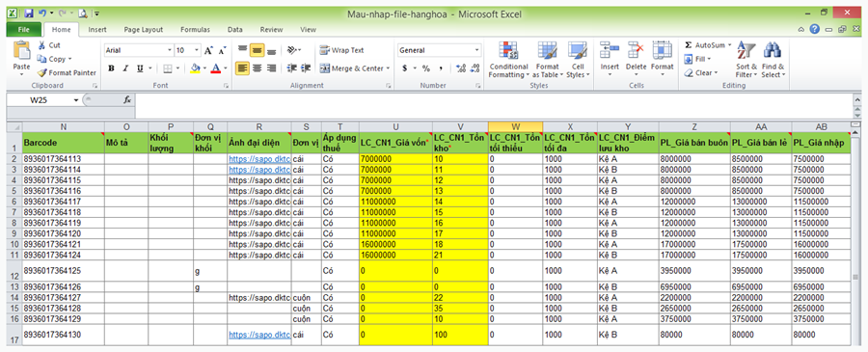
Task: Open the General number format dropdown
Action: [x=476, y=50]
